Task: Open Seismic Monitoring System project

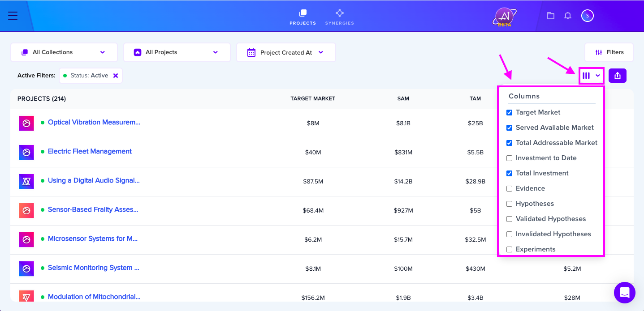Action: [x=94, y=268]
